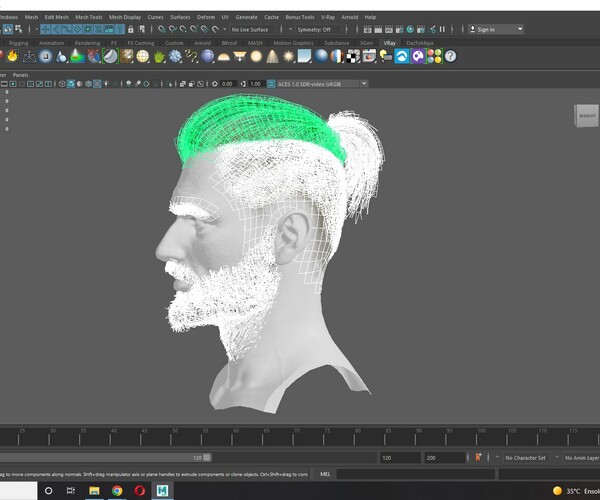Click the lock selection padlock icon
This screenshot has height=500, width=600.
pyautogui.click(x=130, y=29)
